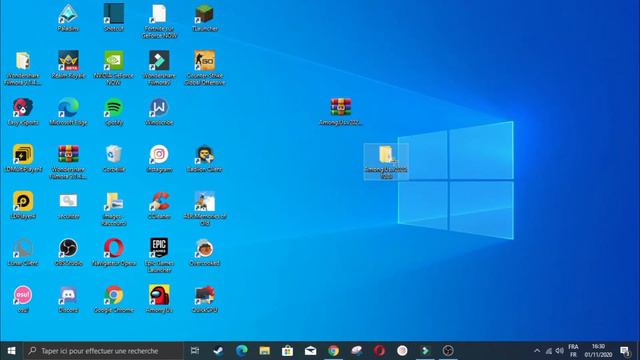Select the Microsoft Edge desktop shortcut

(68, 111)
